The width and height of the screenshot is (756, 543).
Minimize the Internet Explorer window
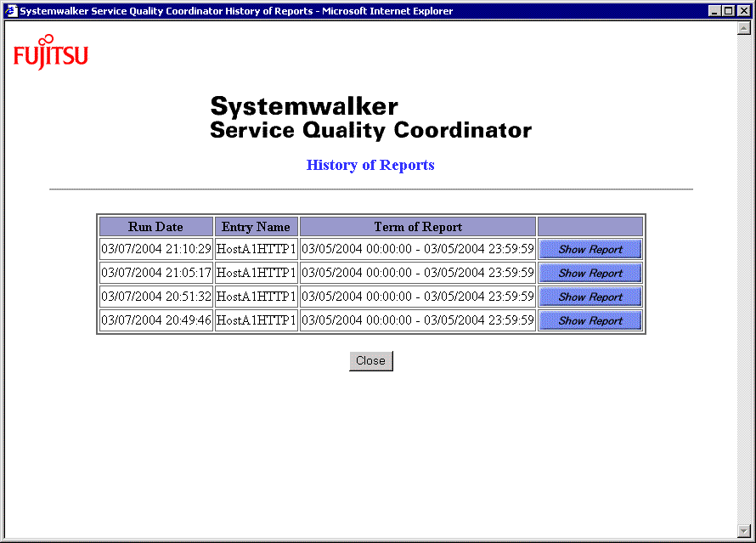coord(715,10)
